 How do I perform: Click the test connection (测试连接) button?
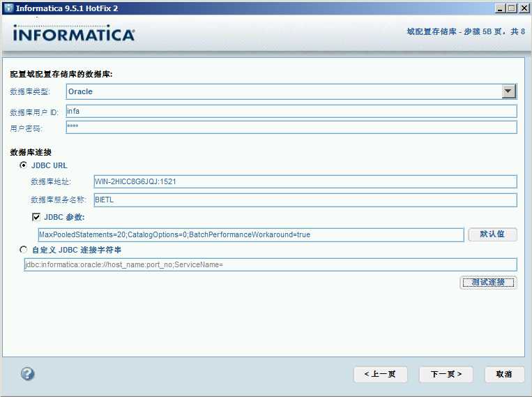point(488,282)
